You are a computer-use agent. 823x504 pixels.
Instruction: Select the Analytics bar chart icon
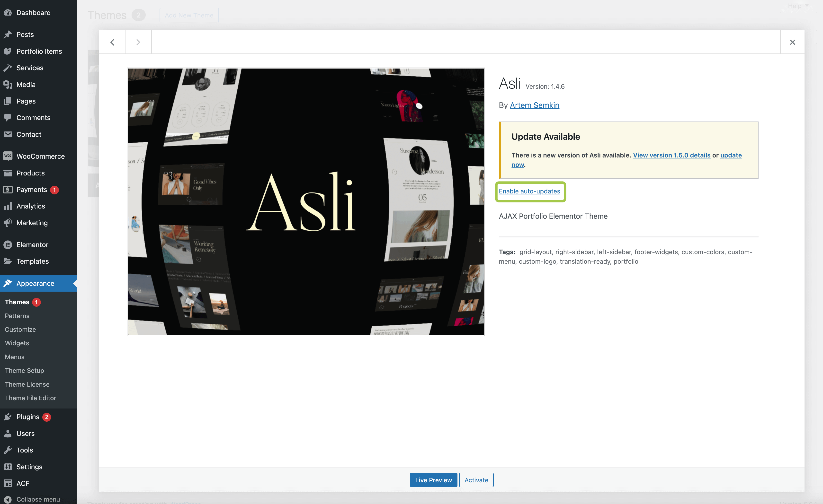click(8, 206)
